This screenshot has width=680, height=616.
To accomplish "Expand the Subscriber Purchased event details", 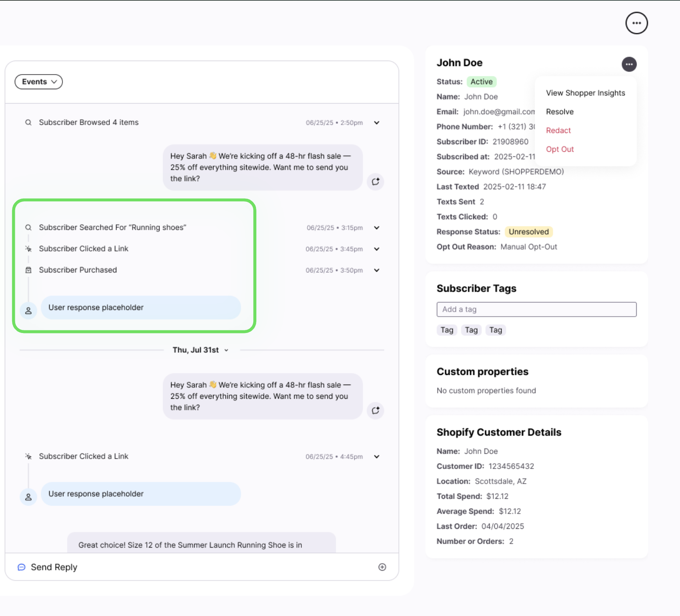I will click(376, 270).
